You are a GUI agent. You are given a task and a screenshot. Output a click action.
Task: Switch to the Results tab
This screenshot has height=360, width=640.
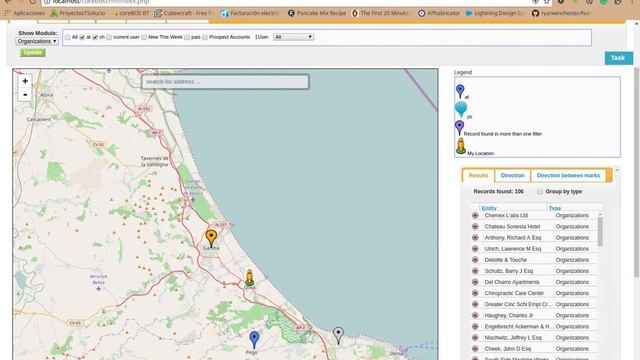point(478,176)
